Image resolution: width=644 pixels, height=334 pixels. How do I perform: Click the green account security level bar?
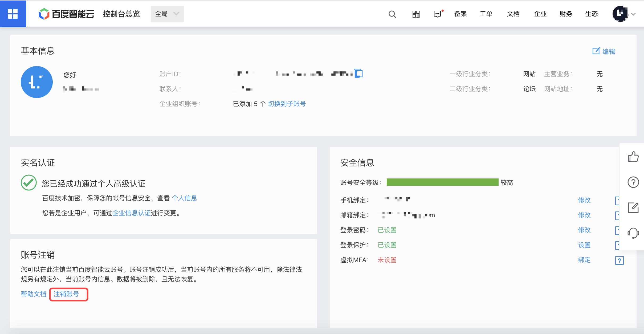point(442,182)
